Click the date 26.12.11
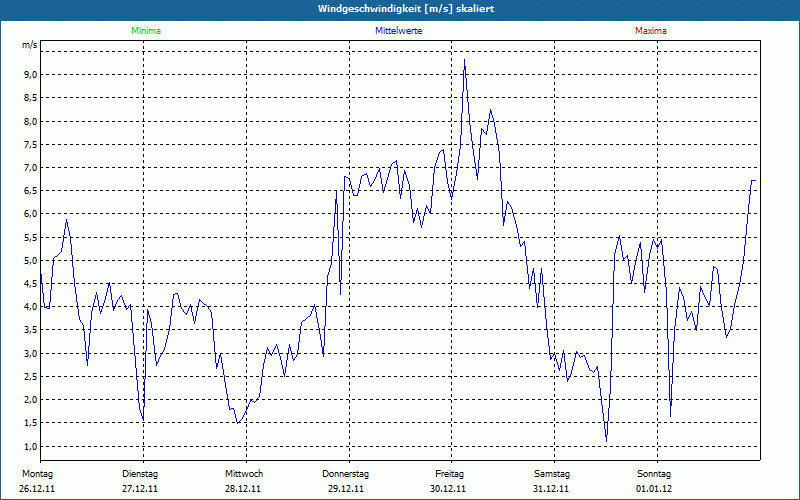This screenshot has width=800, height=500. [37, 489]
